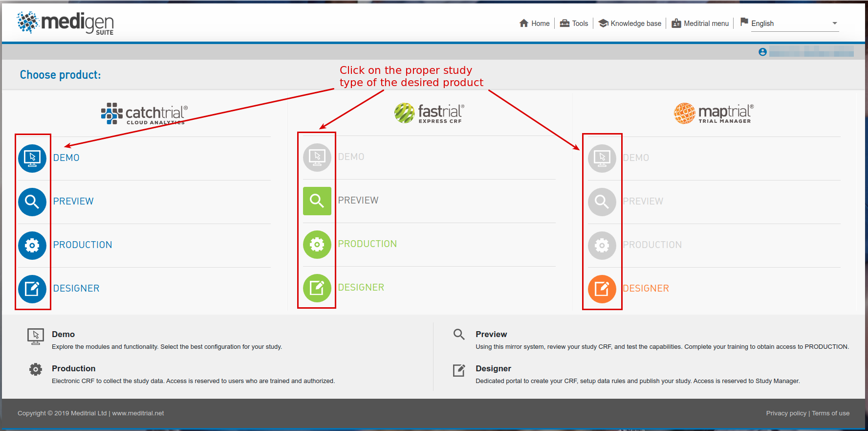
Task: Click the language flag icon
Action: click(744, 22)
